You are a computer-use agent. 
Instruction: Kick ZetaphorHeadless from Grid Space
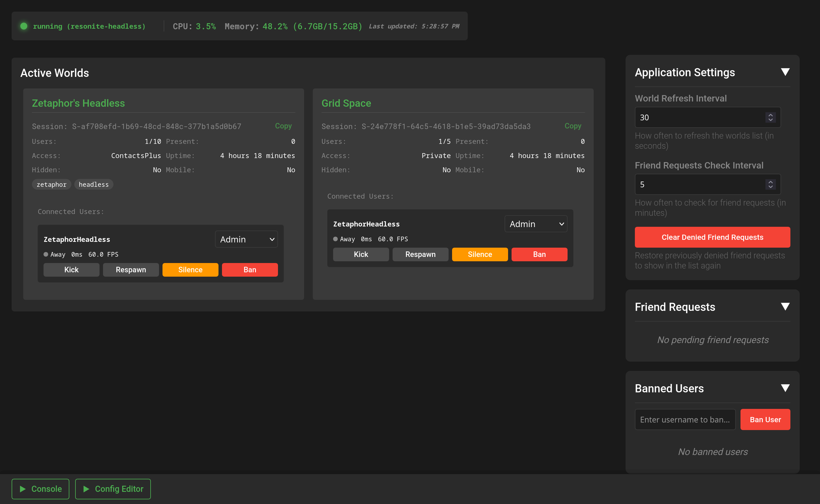tap(361, 254)
